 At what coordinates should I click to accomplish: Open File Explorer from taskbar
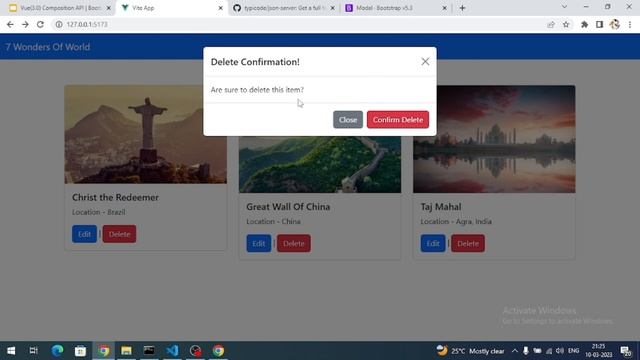(126, 351)
